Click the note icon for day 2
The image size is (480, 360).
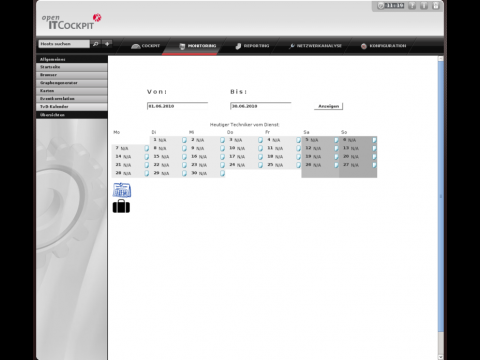(222, 140)
